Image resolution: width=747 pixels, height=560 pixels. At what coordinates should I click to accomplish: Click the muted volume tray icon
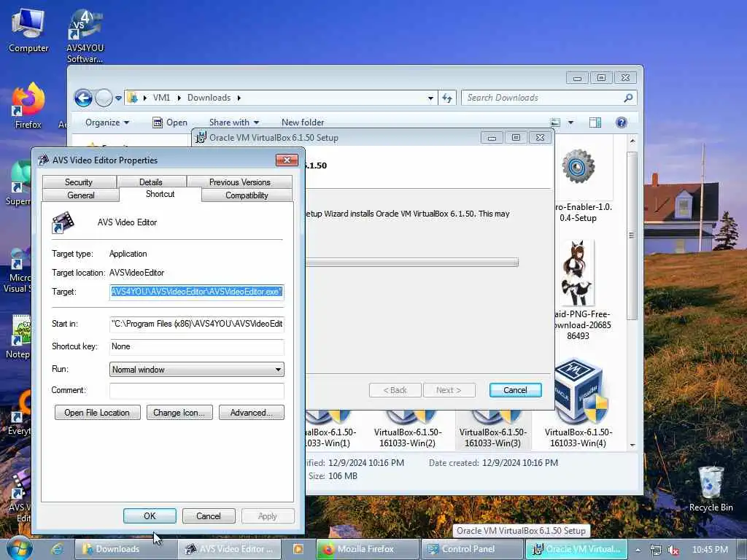click(x=673, y=550)
